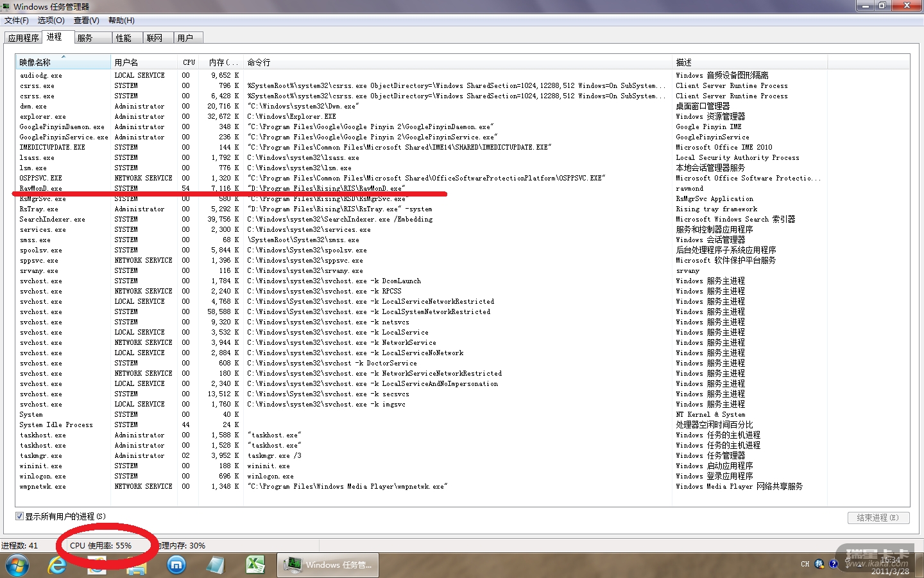Sort by the CPU column header
Screen dimensions: 924x578
[189, 62]
